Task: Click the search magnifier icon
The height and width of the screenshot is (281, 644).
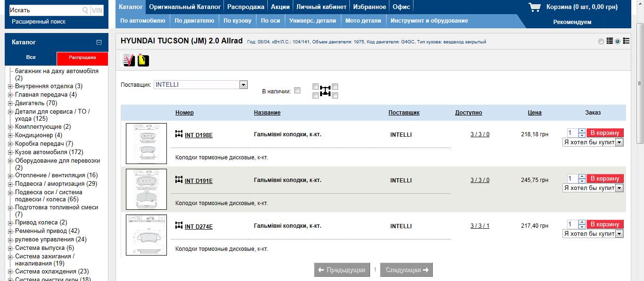Action: click(85, 10)
